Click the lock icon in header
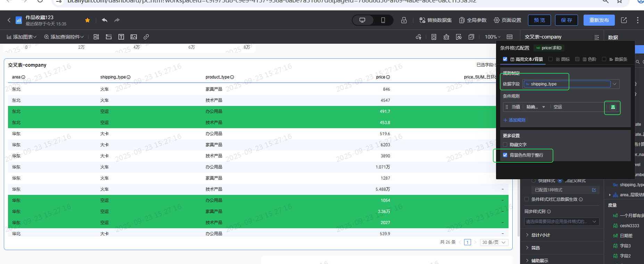Image resolution: width=644 pixels, height=264 pixels. point(404,20)
